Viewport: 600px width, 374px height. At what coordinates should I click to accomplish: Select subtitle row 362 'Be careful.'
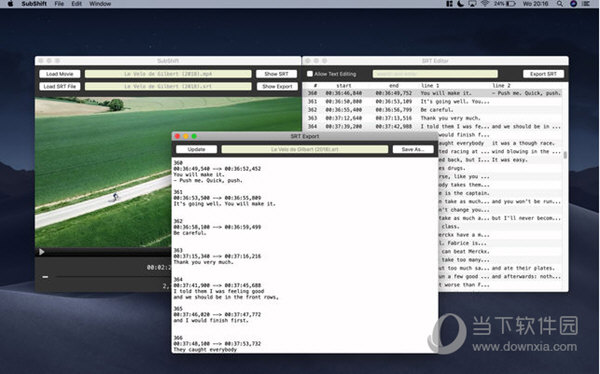point(432,110)
